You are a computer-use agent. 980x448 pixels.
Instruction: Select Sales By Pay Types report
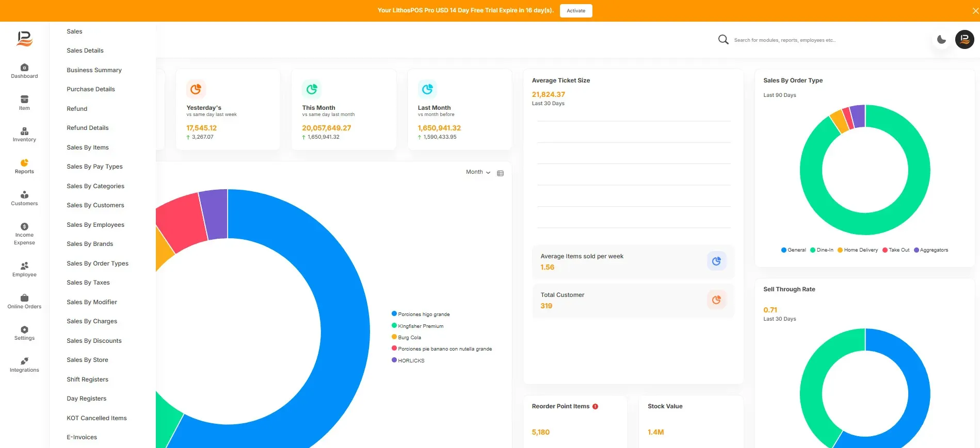[x=94, y=167]
